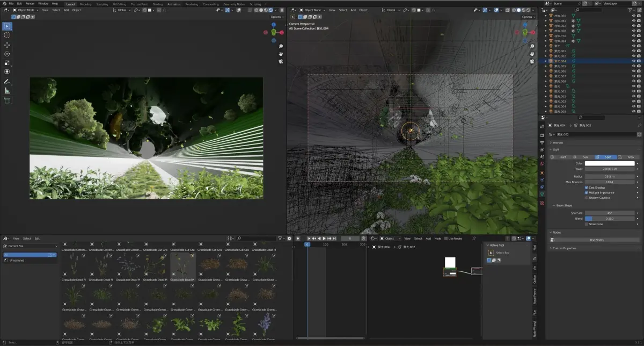
Task: Select the Add Cube tool in left toolbar
Action: [x=7, y=100]
